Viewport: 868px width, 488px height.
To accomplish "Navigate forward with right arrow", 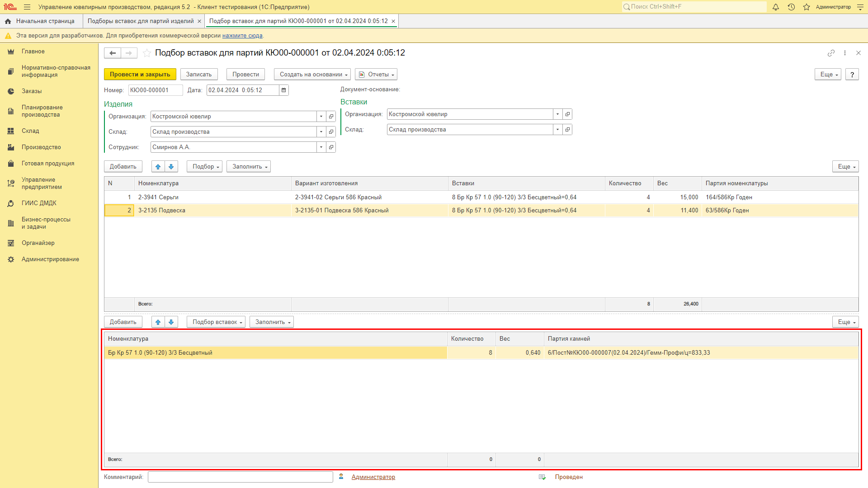I will pos(129,53).
